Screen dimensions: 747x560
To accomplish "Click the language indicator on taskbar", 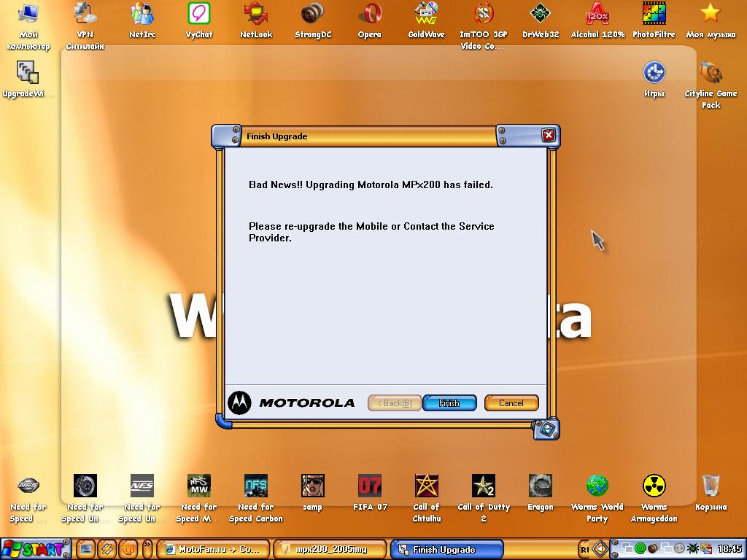I will [584, 550].
